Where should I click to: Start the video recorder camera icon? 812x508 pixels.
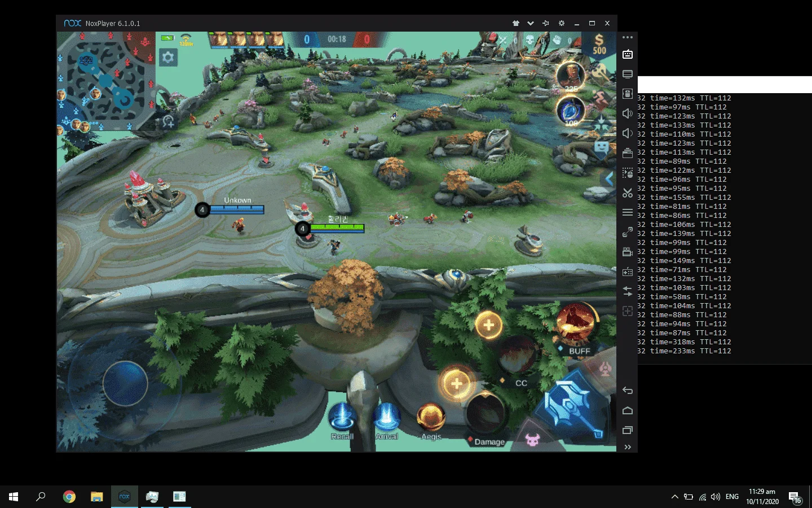tap(628, 252)
